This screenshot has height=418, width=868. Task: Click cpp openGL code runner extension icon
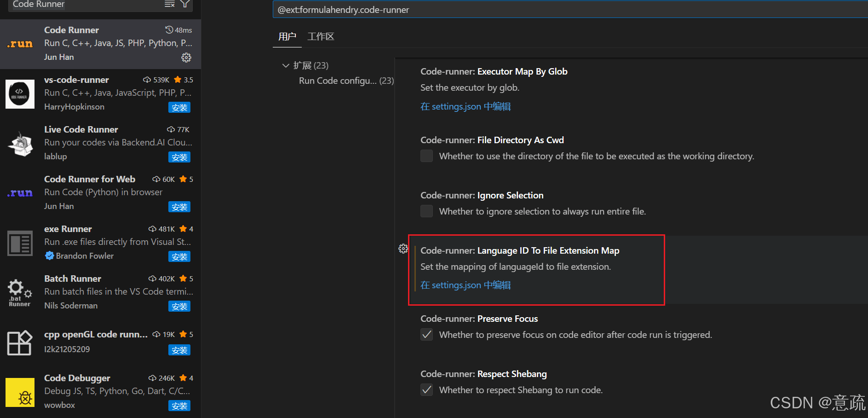point(20,343)
